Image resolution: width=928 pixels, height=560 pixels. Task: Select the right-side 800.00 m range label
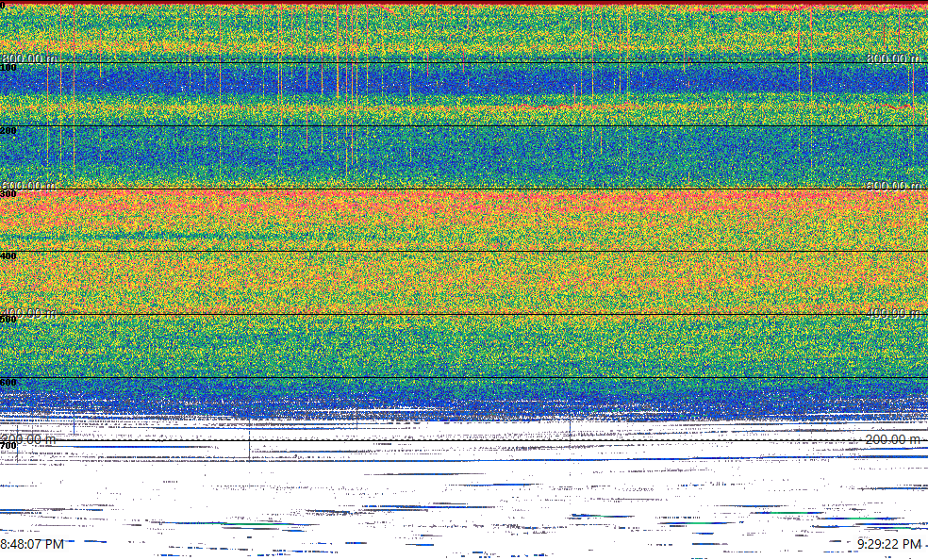[x=894, y=58]
